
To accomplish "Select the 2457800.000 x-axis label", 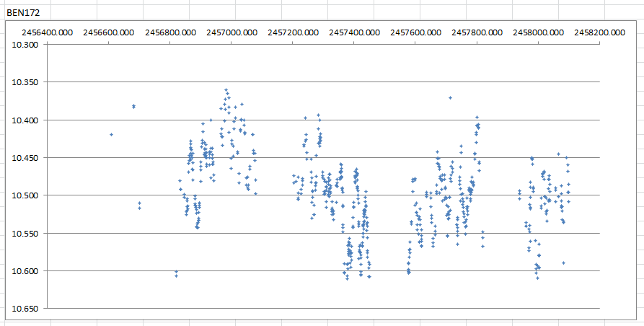I will [476, 32].
